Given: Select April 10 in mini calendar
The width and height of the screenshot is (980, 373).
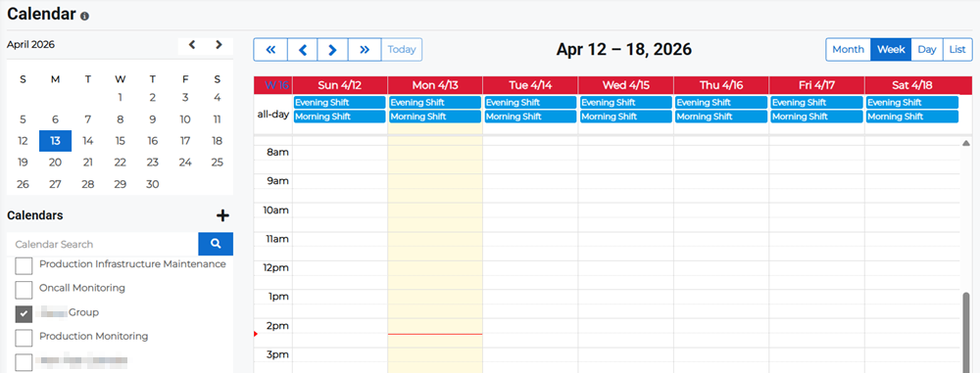Looking at the screenshot, I should click(185, 119).
